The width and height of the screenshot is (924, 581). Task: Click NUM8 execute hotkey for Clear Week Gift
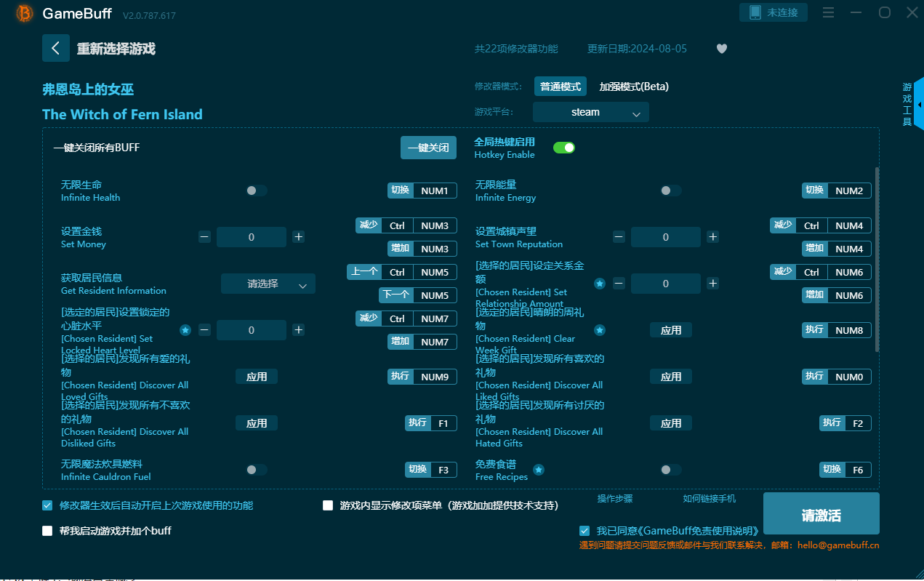coord(837,330)
